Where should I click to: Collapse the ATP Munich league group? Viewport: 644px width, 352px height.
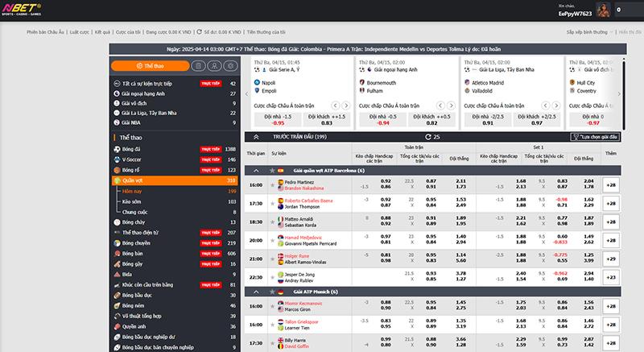(x=256, y=292)
